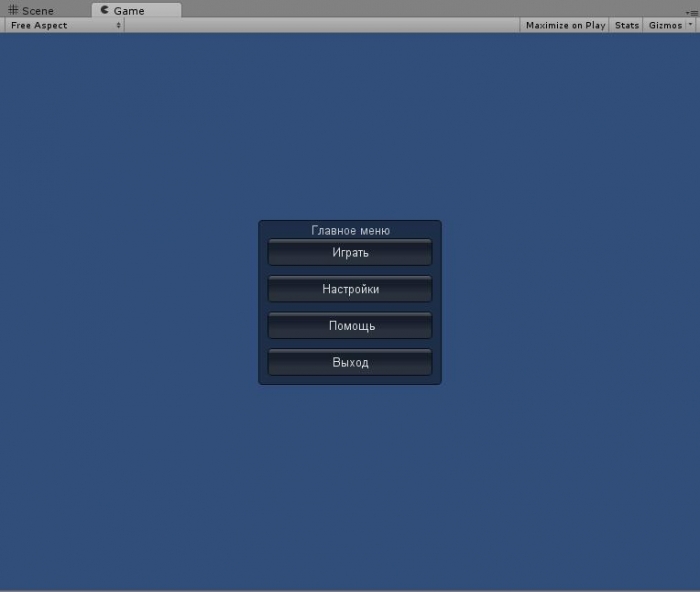Screen dimensions: 700x592
Task: Toggle Maximize on Play
Action: tap(565, 25)
